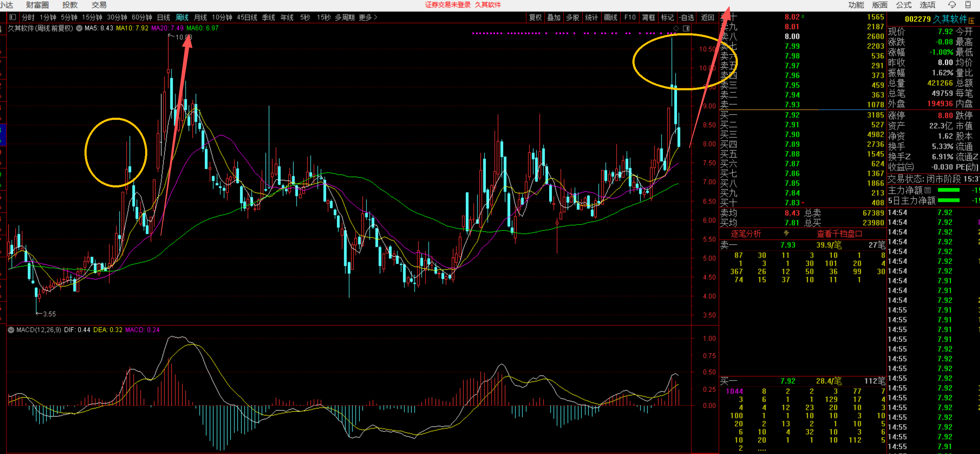Click 查看千档盘口 link

click(x=839, y=234)
